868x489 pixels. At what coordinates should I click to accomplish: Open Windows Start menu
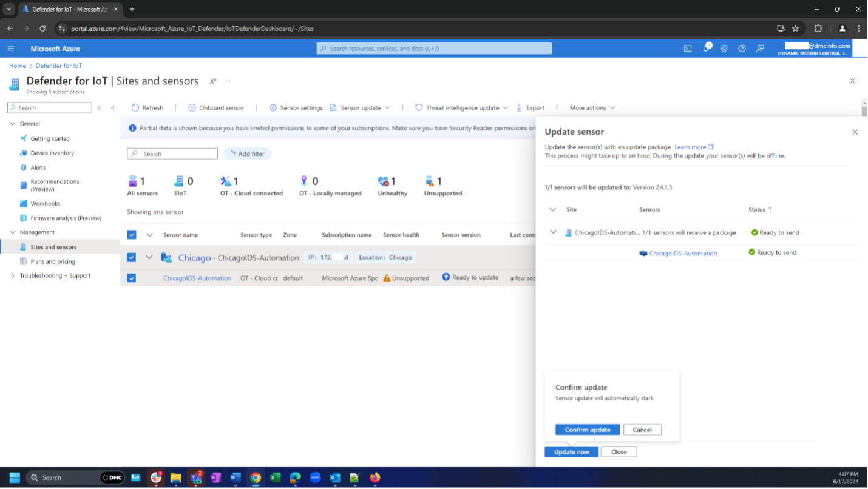pyautogui.click(x=15, y=477)
